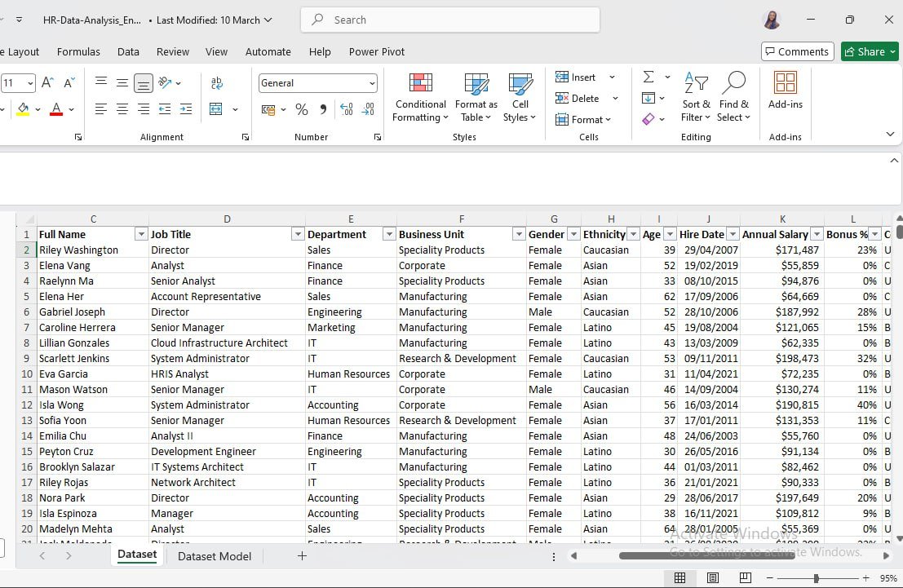Screen dimensions: 903x588
Task: Center text horizontally in cell
Action: (x=122, y=108)
